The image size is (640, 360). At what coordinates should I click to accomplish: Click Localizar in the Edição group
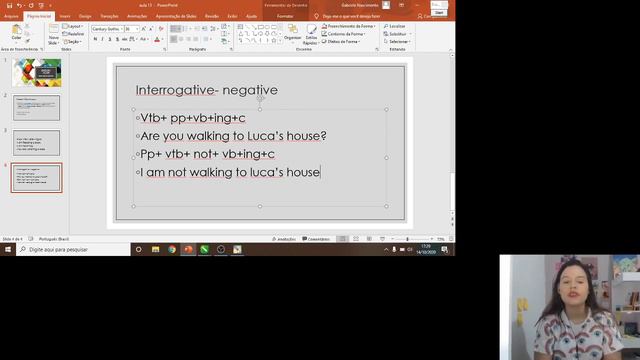(394, 26)
